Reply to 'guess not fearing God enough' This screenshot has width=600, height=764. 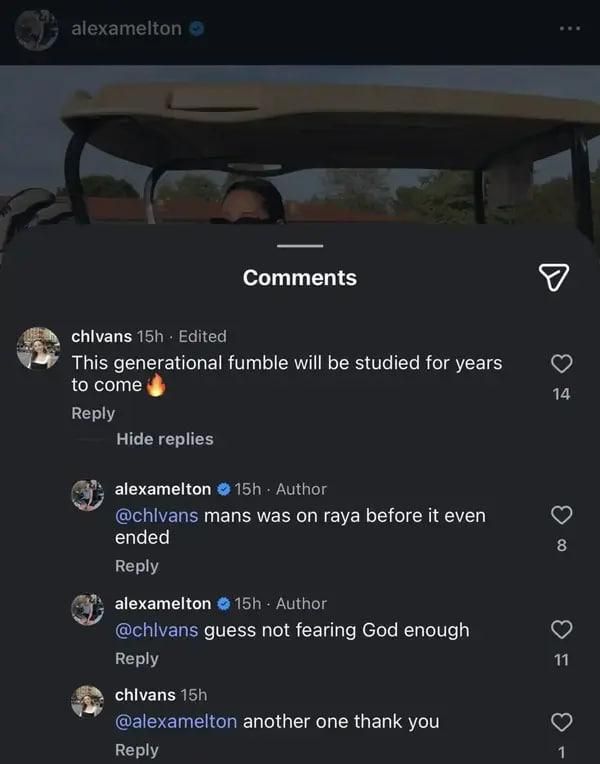click(137, 658)
